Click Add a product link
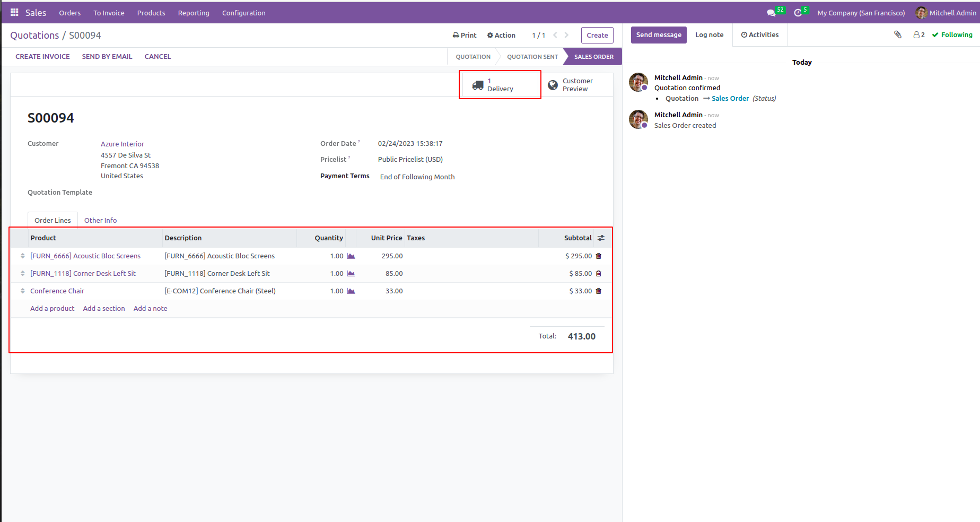 (52, 308)
